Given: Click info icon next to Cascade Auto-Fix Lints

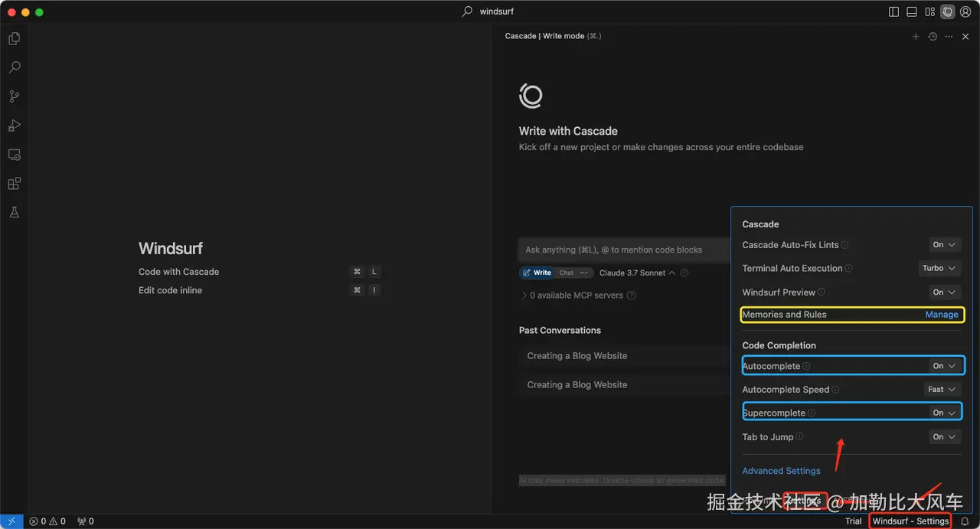Looking at the screenshot, I should coord(845,245).
